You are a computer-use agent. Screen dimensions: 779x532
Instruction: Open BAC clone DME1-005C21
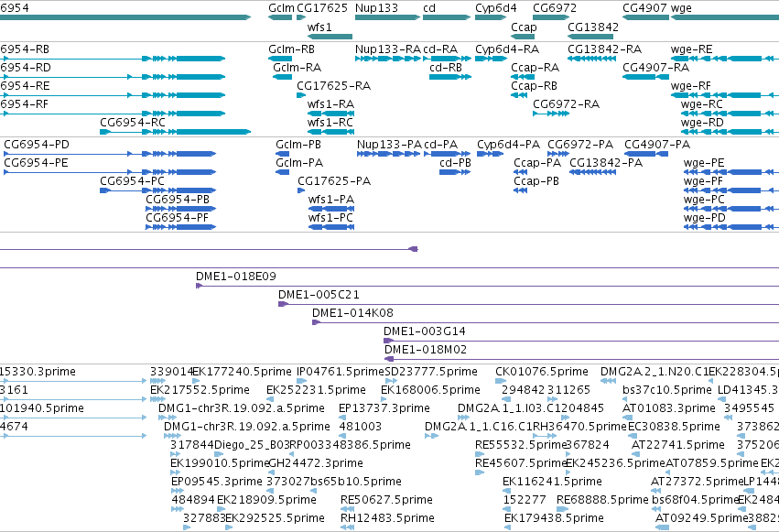pyautogui.click(x=319, y=295)
